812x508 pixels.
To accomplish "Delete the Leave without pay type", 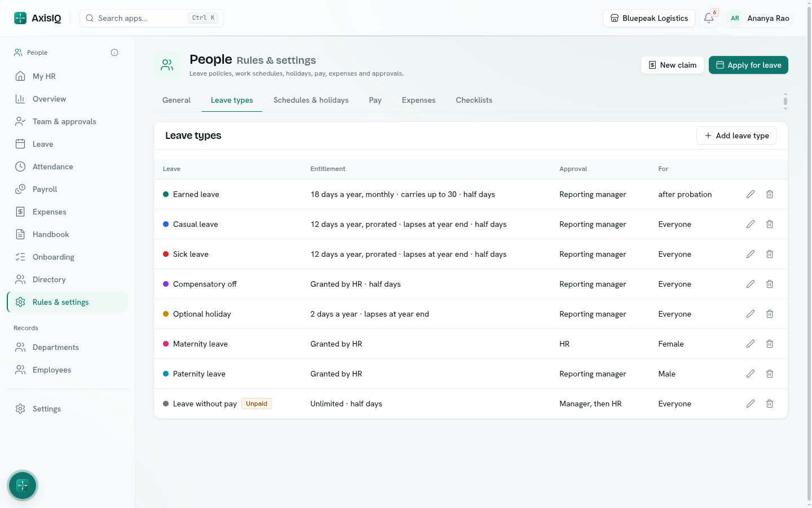I will click(x=770, y=404).
